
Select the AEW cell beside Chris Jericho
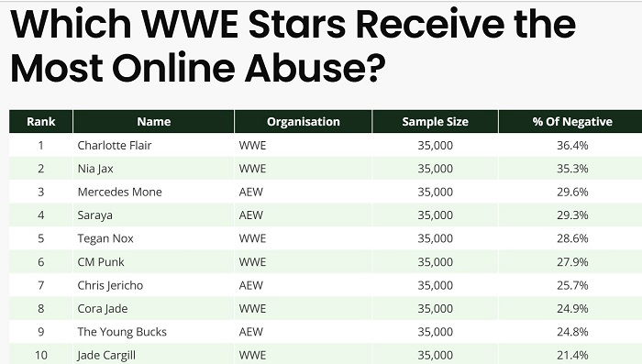coord(251,285)
